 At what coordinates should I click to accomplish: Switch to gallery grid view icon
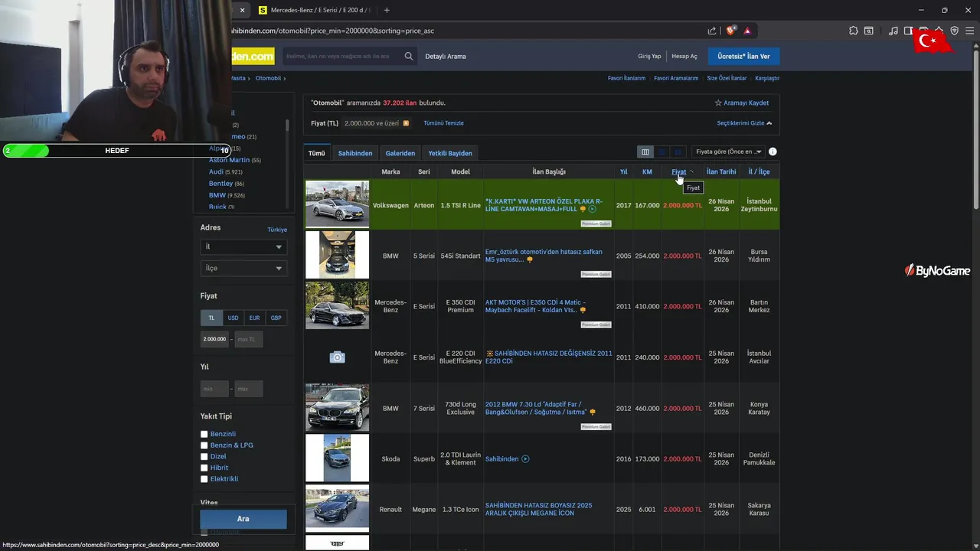678,152
